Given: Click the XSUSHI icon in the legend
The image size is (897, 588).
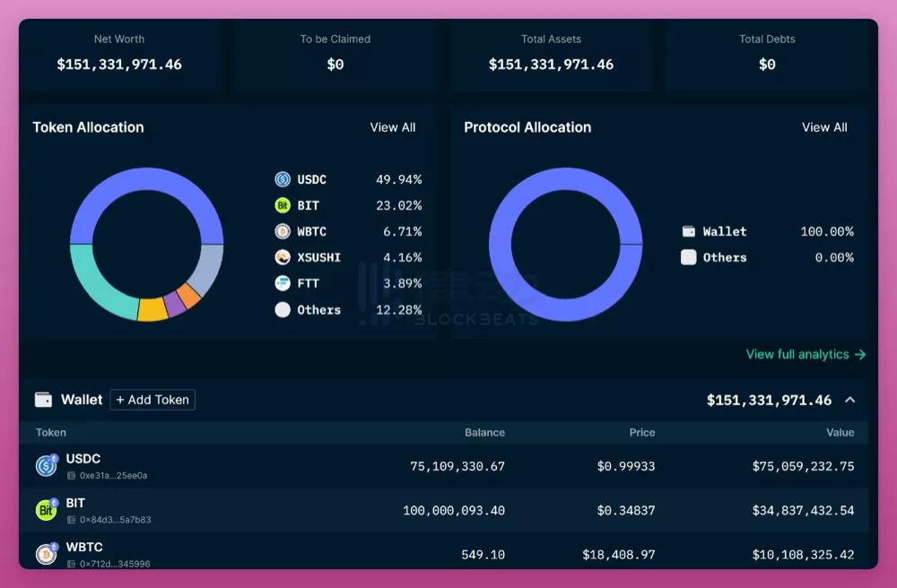Looking at the screenshot, I should (283, 257).
